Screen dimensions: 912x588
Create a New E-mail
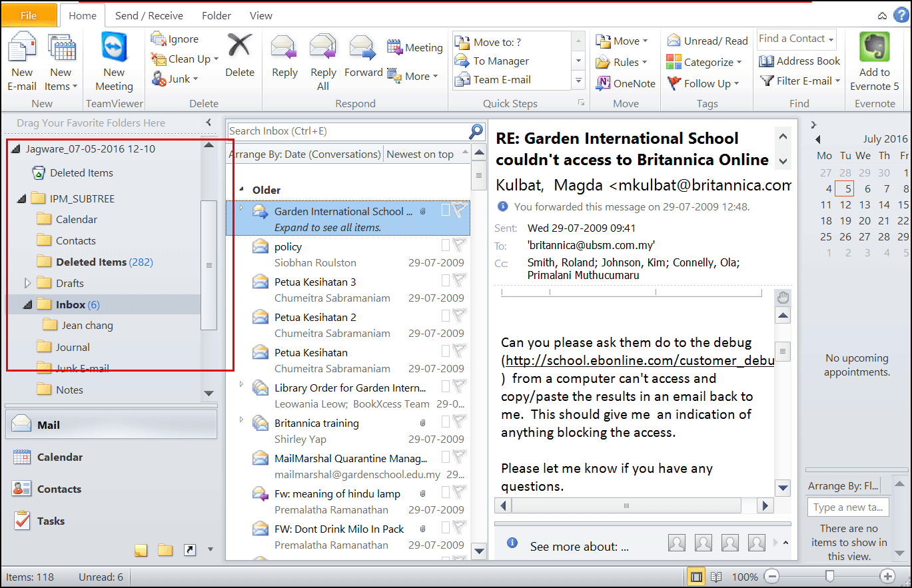point(22,63)
